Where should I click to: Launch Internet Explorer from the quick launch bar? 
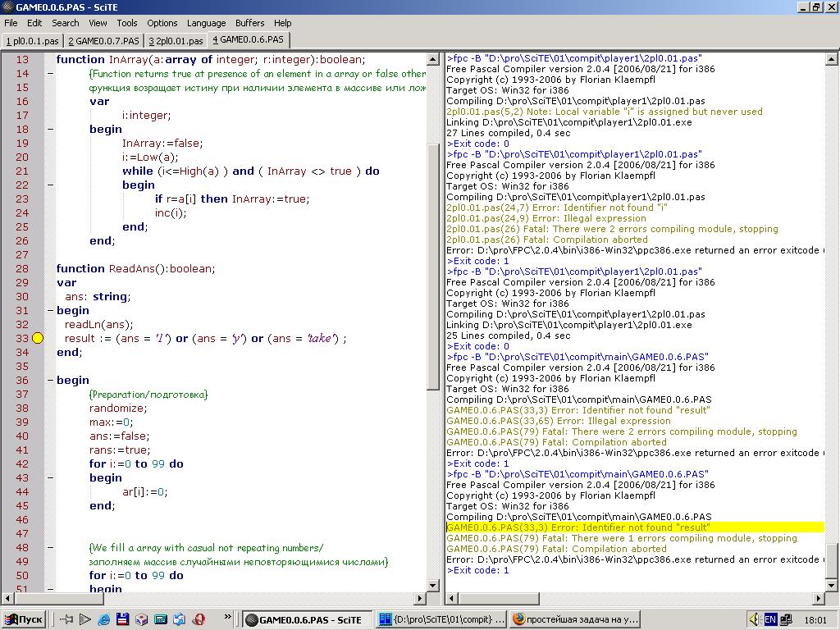[103, 619]
